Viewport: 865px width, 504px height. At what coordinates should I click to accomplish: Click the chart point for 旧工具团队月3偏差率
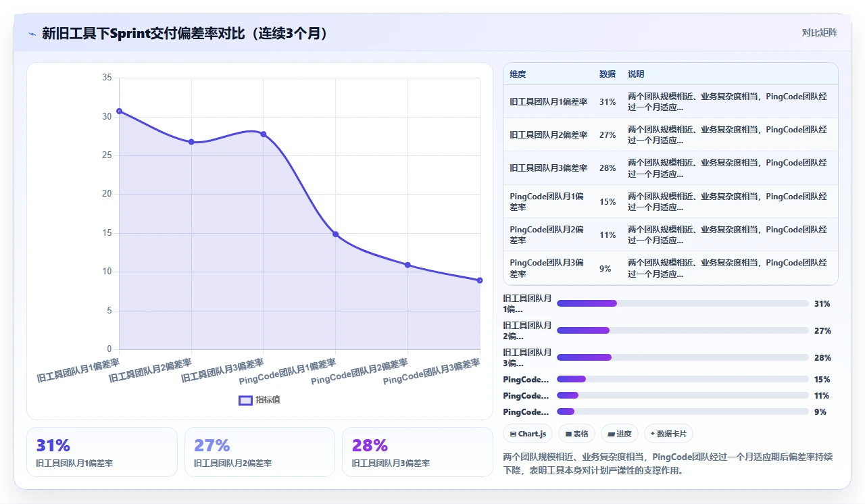click(x=264, y=134)
